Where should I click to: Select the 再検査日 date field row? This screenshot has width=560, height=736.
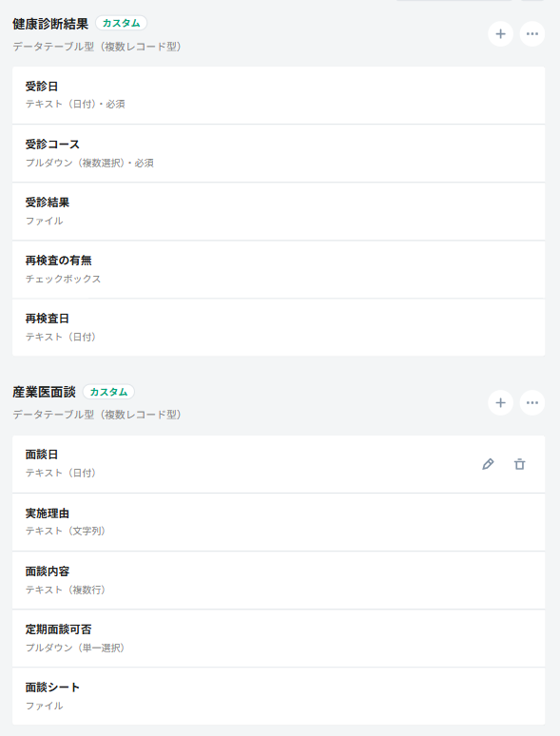pyautogui.click(x=279, y=327)
